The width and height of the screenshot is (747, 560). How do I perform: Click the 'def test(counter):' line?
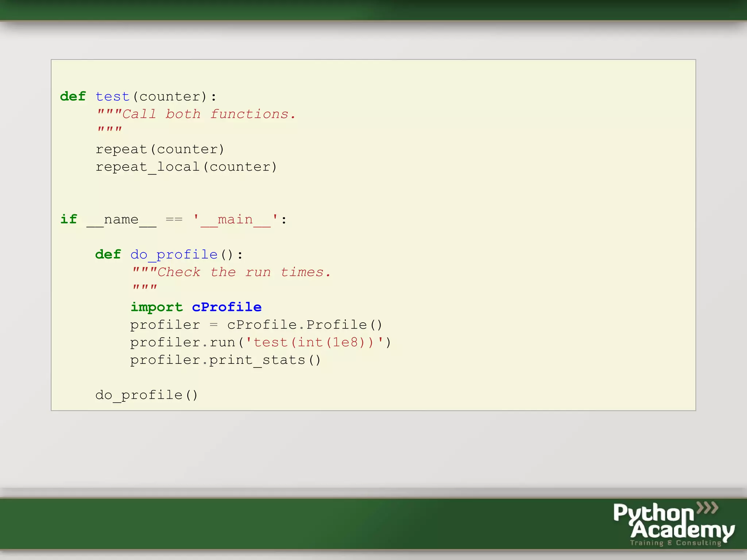tap(138, 97)
